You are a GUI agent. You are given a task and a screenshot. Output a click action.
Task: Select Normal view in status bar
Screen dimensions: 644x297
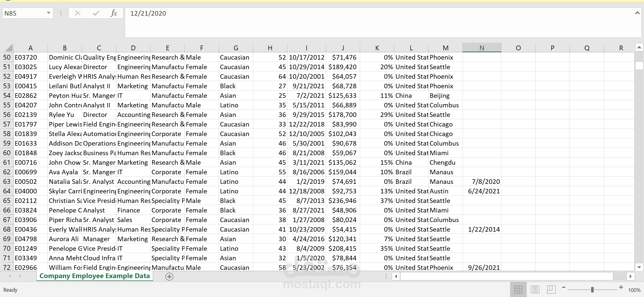(x=519, y=289)
